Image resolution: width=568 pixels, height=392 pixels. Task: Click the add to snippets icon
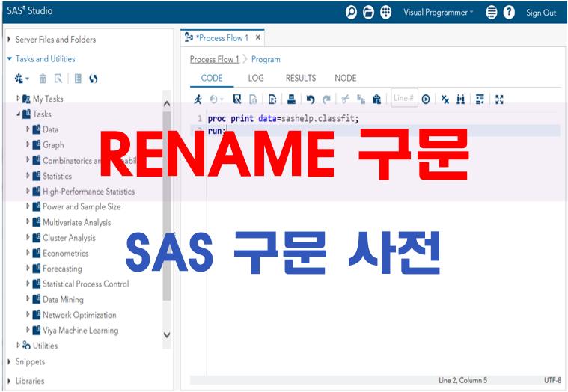click(x=272, y=99)
